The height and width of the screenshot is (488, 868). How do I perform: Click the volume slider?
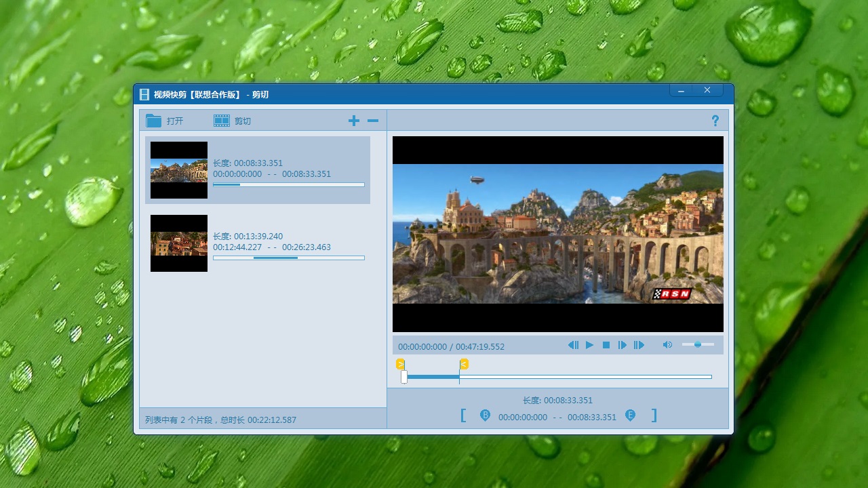(x=698, y=344)
